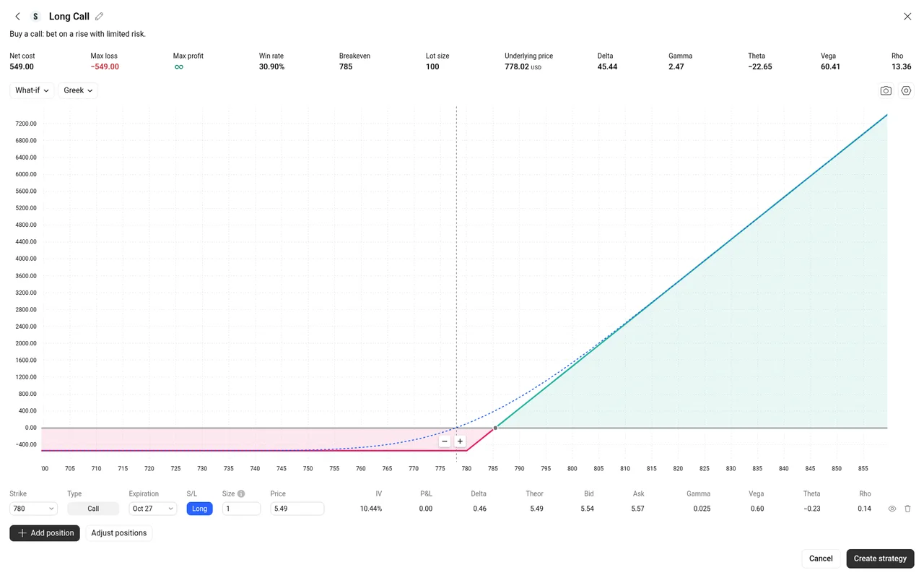Image resolution: width=924 pixels, height=578 pixels.
Task: Click Create strategy button
Action: (880, 558)
